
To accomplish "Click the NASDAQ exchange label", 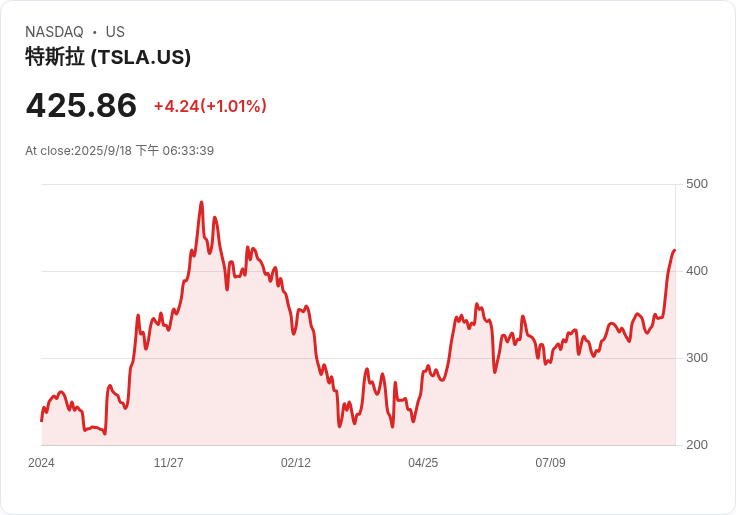I will [54, 32].
